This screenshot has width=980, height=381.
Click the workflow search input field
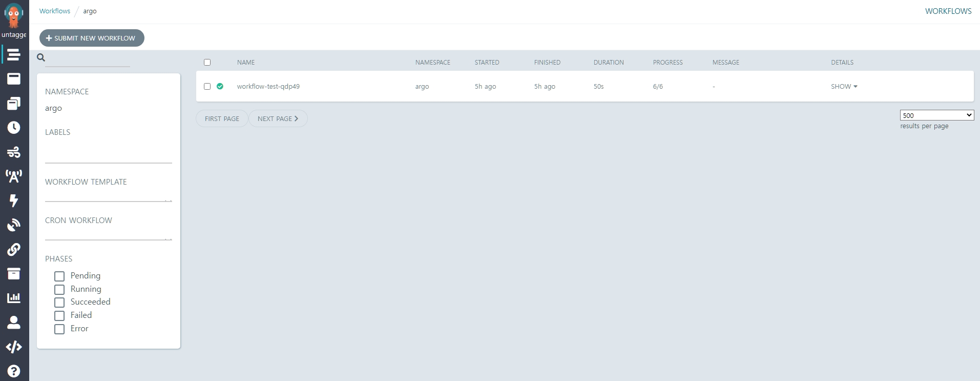pyautogui.click(x=88, y=59)
